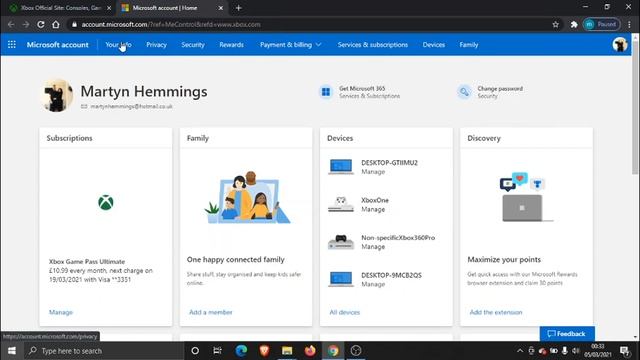Click the DESKTOP-GTIIMU2 laptop icon
The image size is (640, 360).
[341, 167]
